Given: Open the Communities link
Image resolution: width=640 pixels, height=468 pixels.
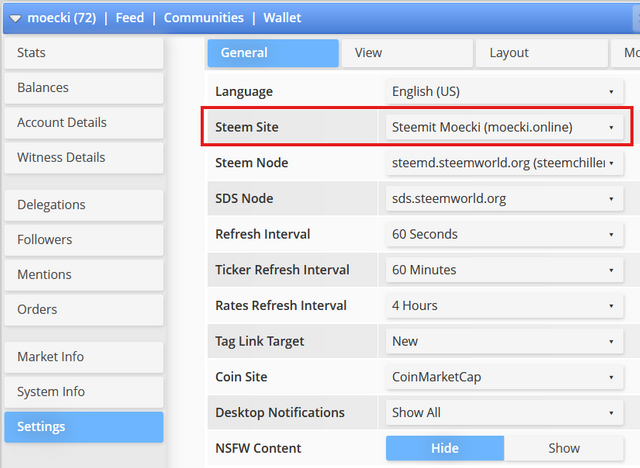Looking at the screenshot, I should click(204, 18).
